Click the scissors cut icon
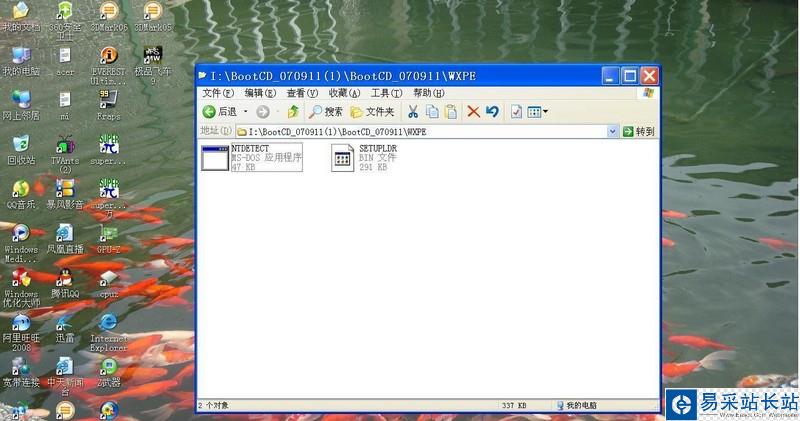Viewport: 800px width, 421px height. click(x=413, y=112)
